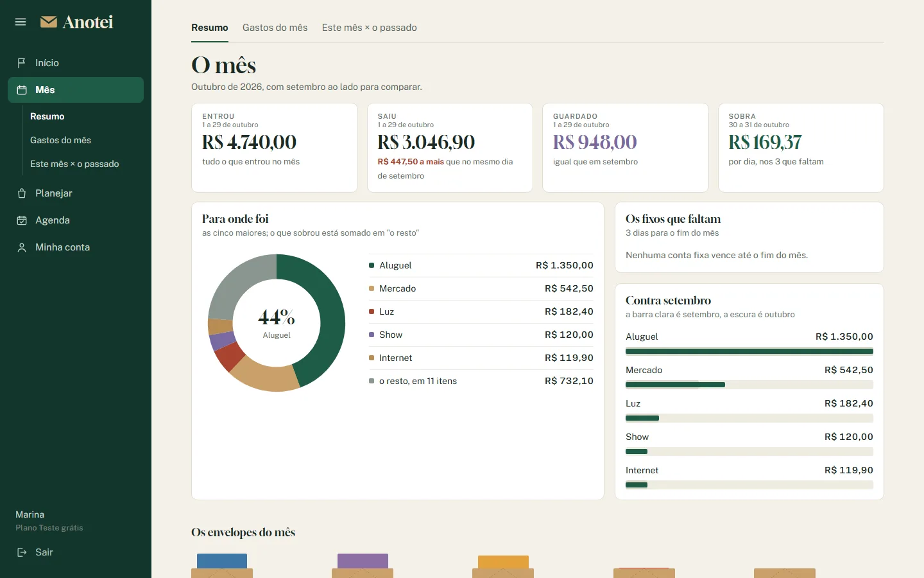Select the Mês calendar icon

click(x=22, y=90)
